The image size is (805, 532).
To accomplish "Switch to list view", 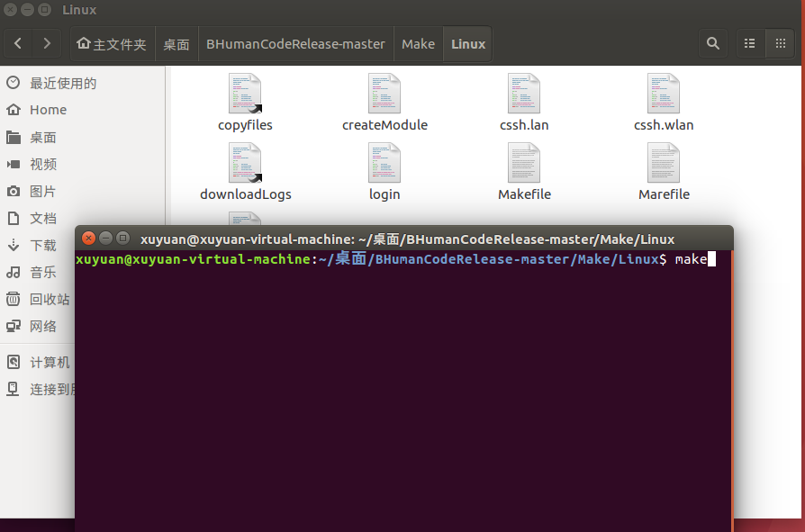I will (x=749, y=42).
